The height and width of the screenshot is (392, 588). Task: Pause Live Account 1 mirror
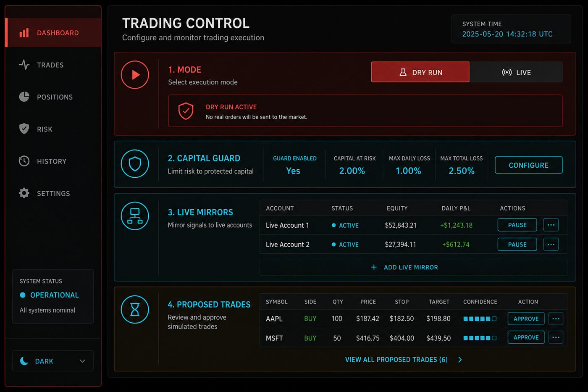point(517,225)
